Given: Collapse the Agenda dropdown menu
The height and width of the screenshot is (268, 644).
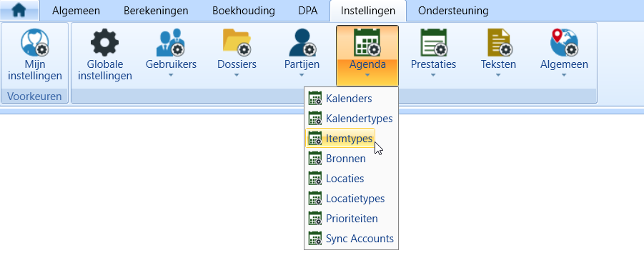Looking at the screenshot, I should (367, 56).
